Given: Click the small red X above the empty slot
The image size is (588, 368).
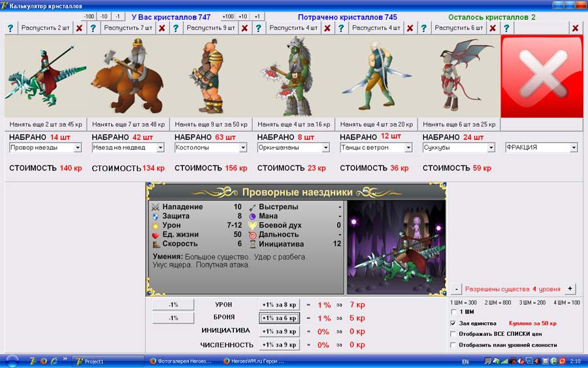Looking at the screenshot, I should tap(575, 28).
